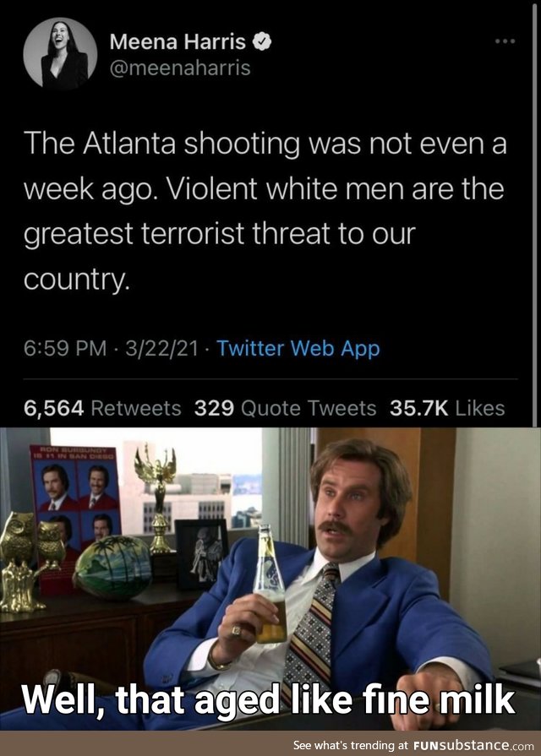Image resolution: width=541 pixels, height=756 pixels.
Task: Click the vertical scrollbar beside the tweet
Action: point(534,213)
